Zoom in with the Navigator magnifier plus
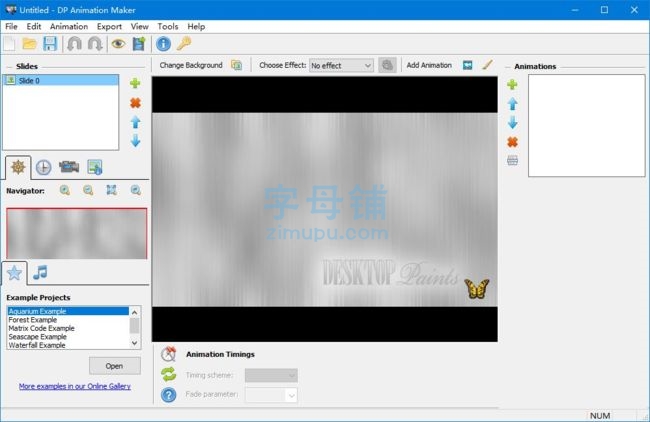The height and width of the screenshot is (422, 650). 65,190
